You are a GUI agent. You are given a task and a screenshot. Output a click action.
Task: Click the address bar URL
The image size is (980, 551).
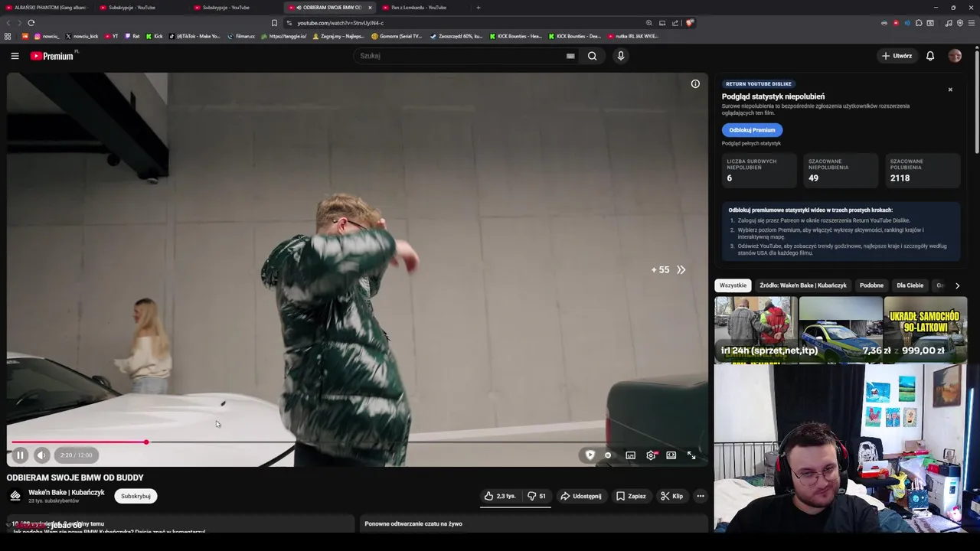click(x=341, y=23)
